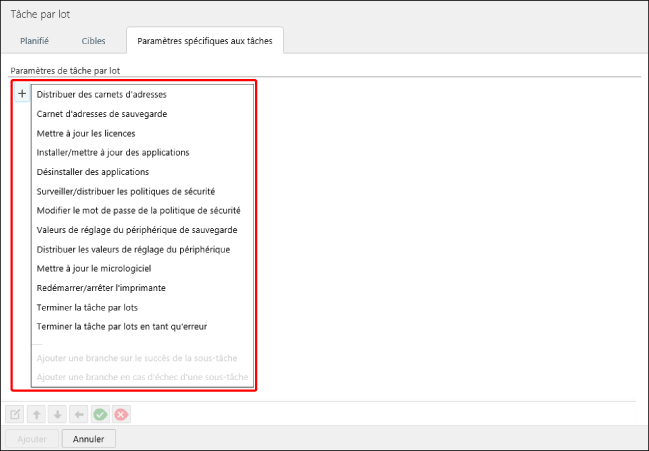Open the Cibles tab

pyautogui.click(x=93, y=41)
